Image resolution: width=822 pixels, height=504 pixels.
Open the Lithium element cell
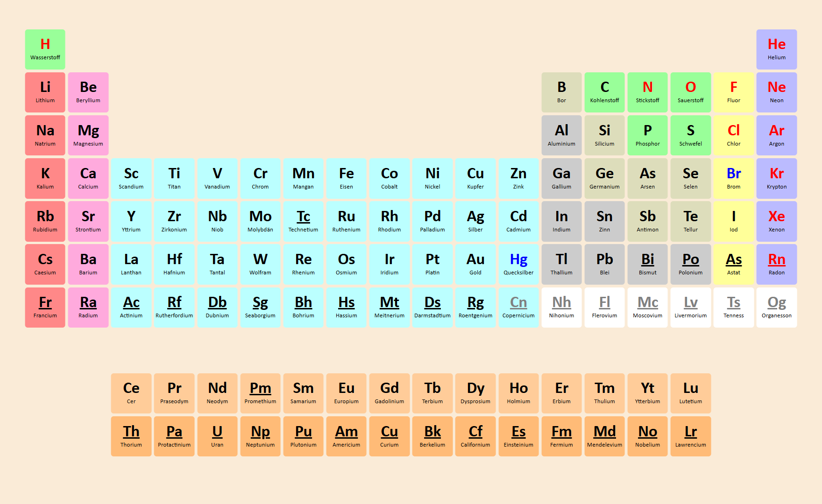click(x=45, y=92)
